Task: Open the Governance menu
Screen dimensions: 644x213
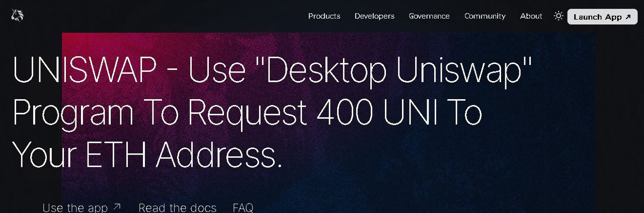Action: [429, 16]
